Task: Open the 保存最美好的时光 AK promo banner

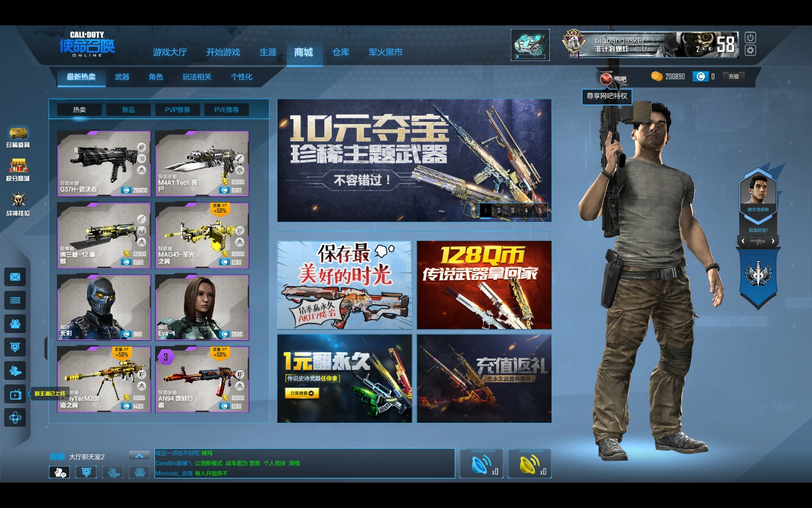Action: 345,285
